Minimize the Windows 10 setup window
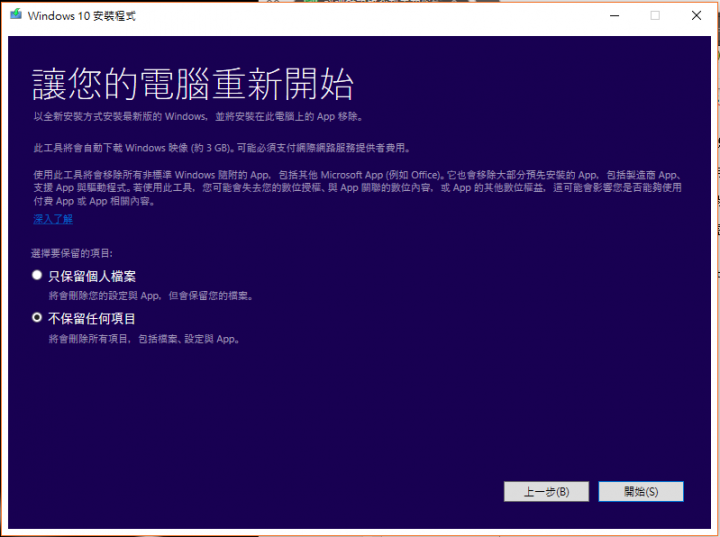 click(x=614, y=16)
